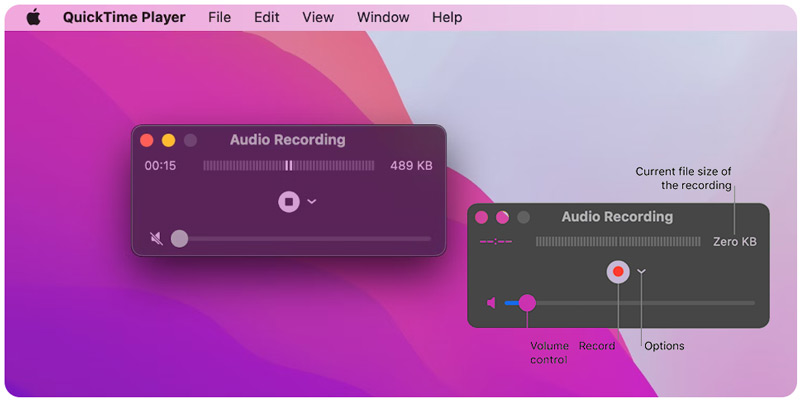This screenshot has height=401, width=800.
Task: Click the 489 KB file size text
Action: pyautogui.click(x=411, y=165)
